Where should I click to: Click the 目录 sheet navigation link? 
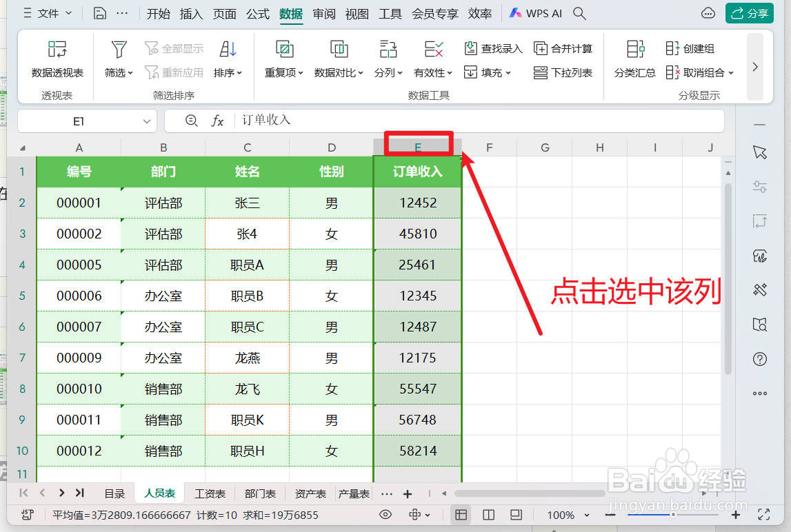pos(116,493)
